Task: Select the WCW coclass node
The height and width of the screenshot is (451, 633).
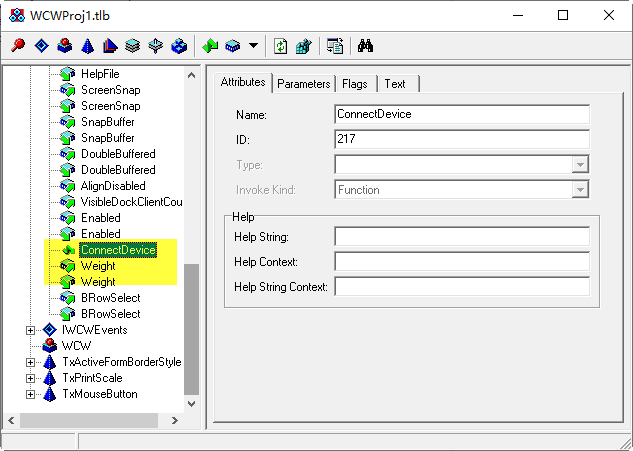Action: click(76, 346)
